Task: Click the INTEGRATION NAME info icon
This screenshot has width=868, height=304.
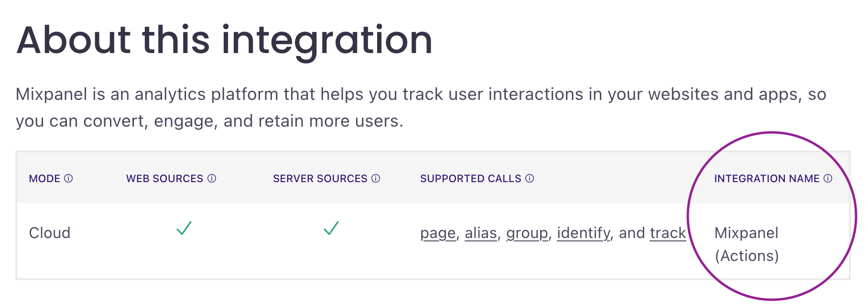Action: 828,178
